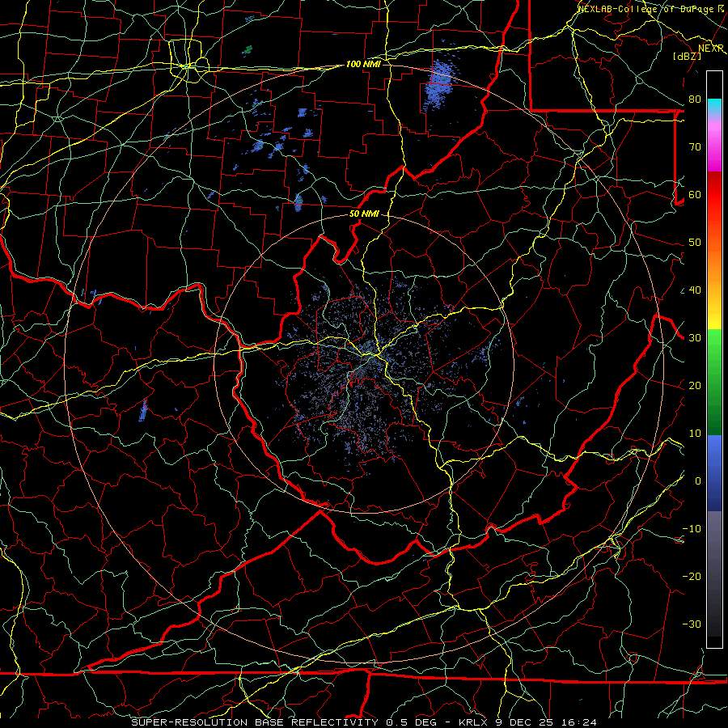Click the 0 value on the dBZ scale
Viewport: 728px width, 728px height.
698,481
